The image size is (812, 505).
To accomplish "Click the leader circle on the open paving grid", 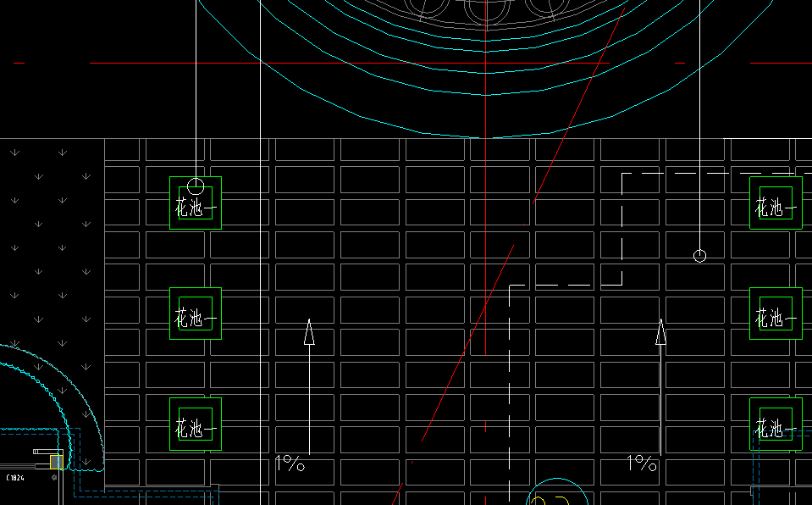I will [x=699, y=256].
